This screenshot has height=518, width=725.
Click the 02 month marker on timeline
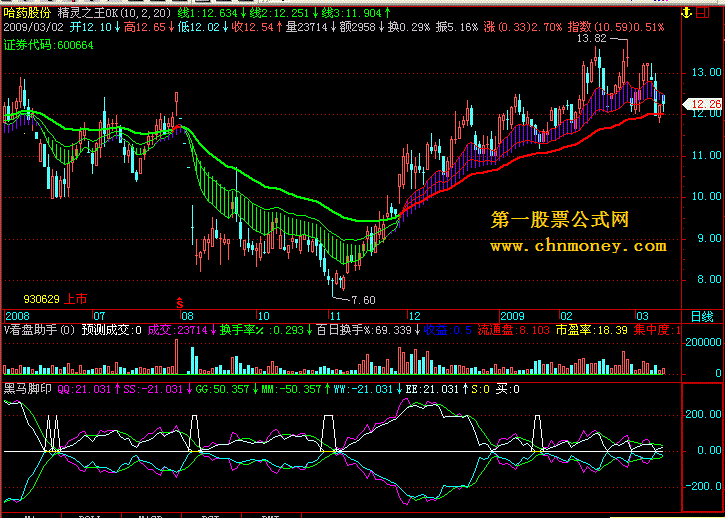566,316
